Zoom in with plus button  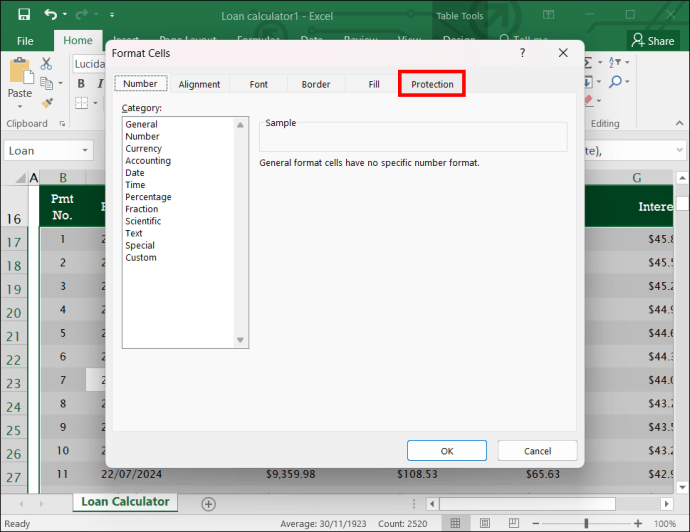[x=638, y=523]
